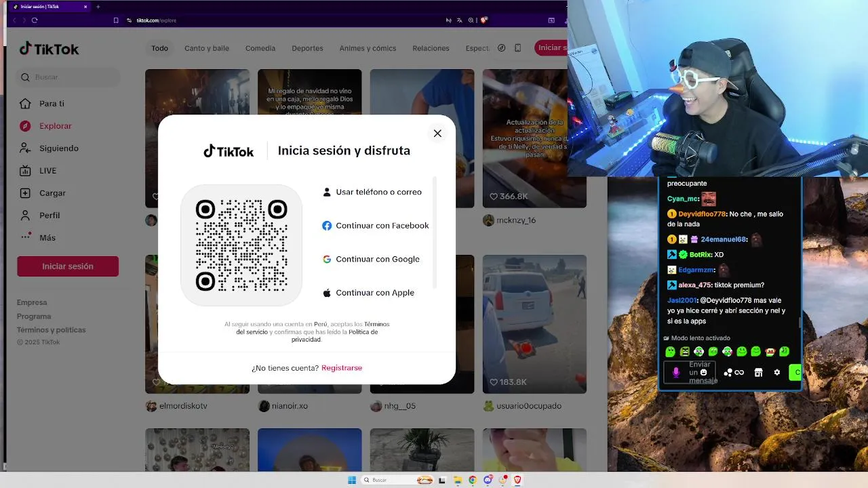
Task: Click the sidebar Iniciar sesión button
Action: coord(68,266)
